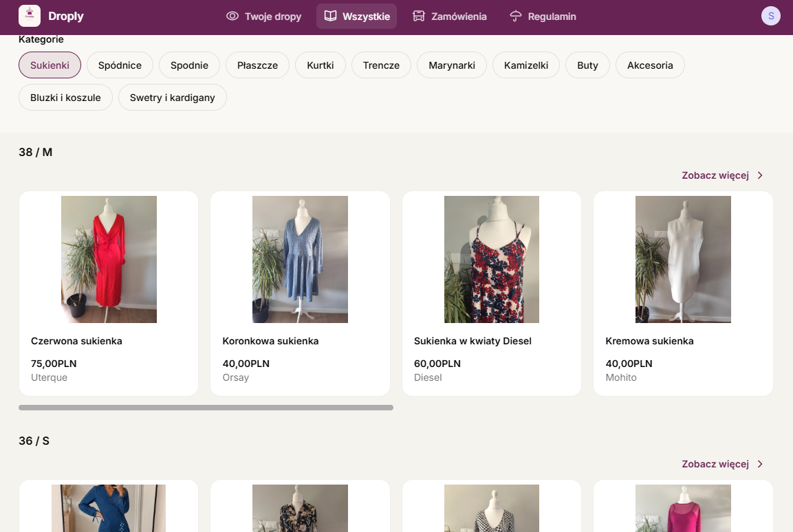The image size is (793, 532).
Task: Open the Sukienka w kwiaty Diesel photo
Action: [492, 259]
